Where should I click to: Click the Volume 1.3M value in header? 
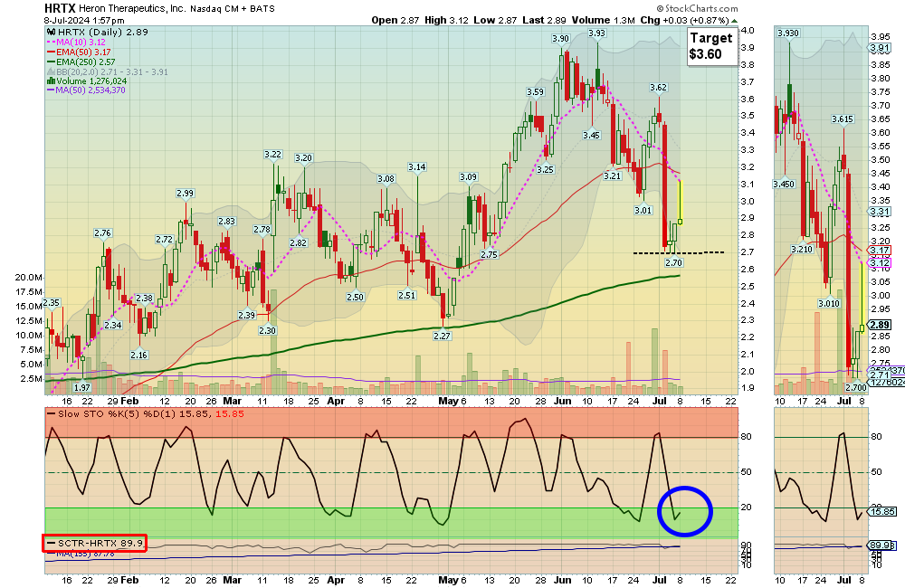tap(603, 20)
